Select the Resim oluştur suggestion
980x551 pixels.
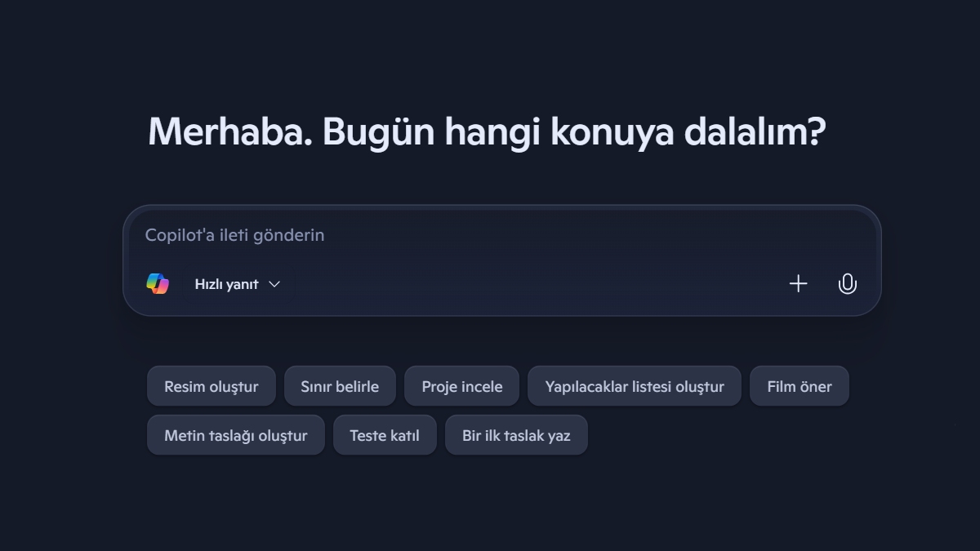tap(211, 386)
